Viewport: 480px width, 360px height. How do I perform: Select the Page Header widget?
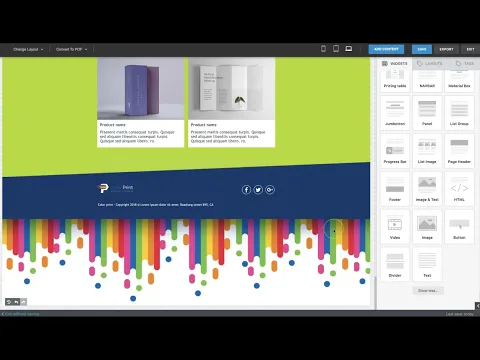(459, 151)
